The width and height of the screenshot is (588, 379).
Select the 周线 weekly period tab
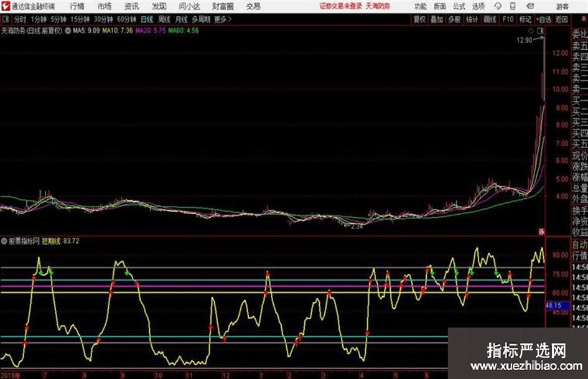[x=164, y=19]
